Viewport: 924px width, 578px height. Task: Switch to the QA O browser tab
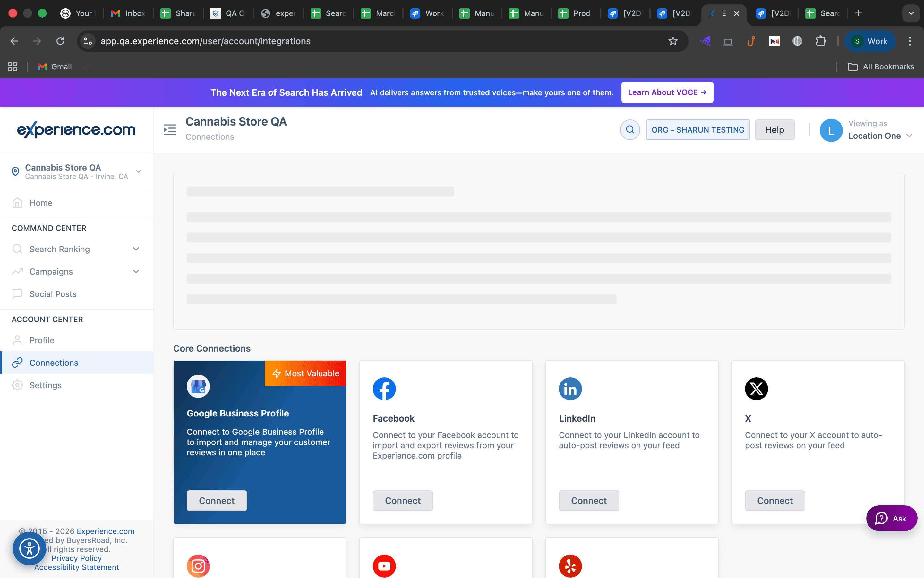coord(228,13)
